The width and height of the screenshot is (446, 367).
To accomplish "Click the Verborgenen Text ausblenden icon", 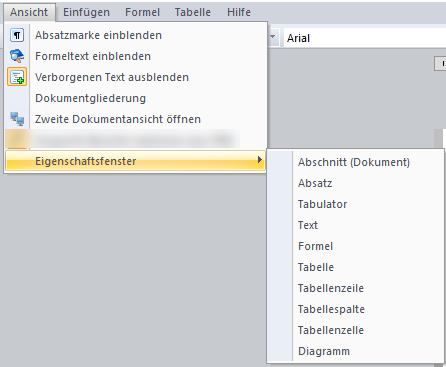I will click(17, 77).
